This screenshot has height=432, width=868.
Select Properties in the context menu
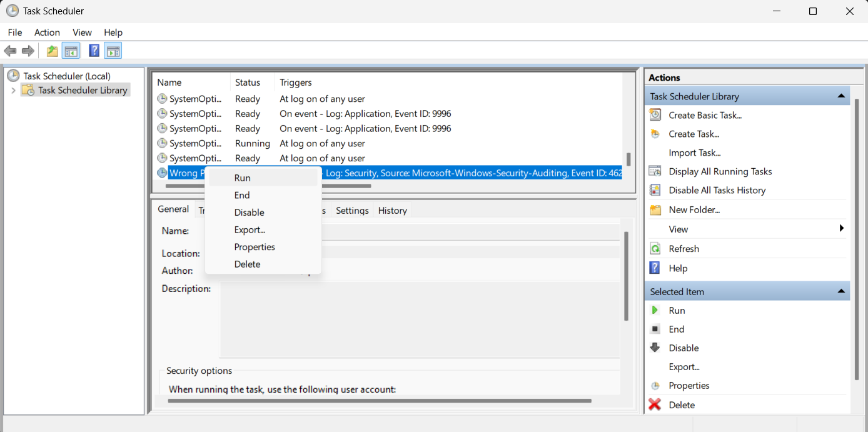(255, 247)
